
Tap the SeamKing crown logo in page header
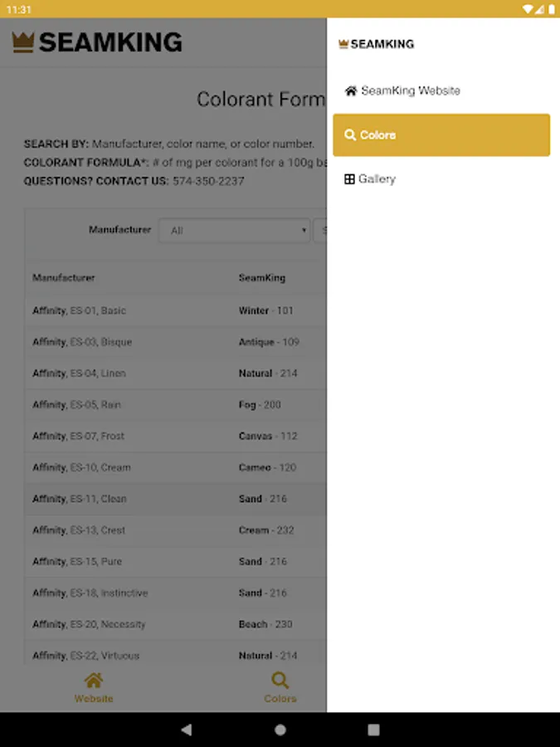click(x=23, y=42)
